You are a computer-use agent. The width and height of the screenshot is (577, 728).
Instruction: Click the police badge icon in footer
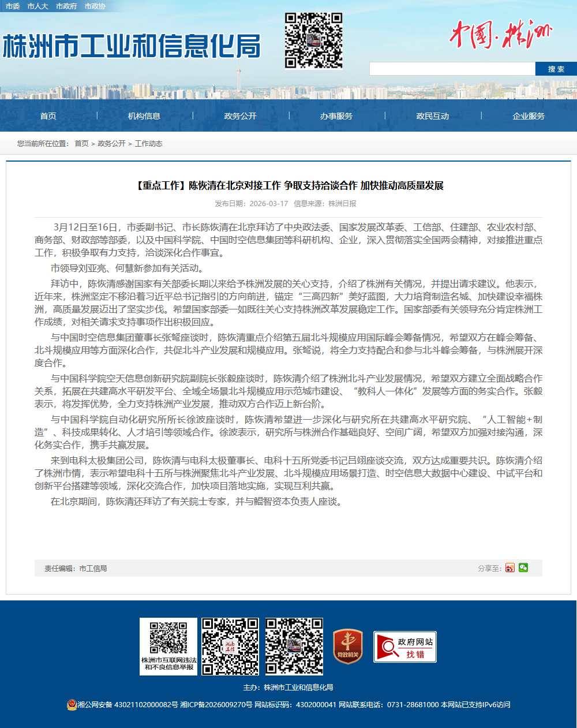tap(72, 704)
